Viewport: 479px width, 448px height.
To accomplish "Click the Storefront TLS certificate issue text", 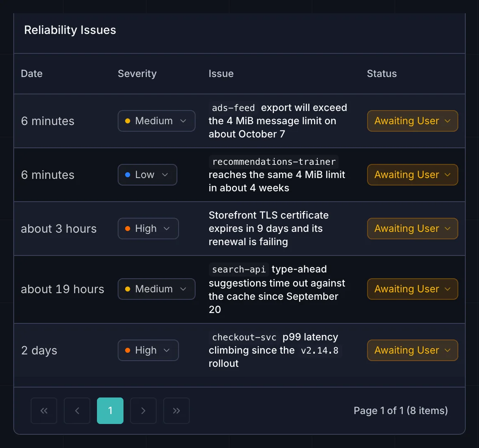I will pos(269,229).
